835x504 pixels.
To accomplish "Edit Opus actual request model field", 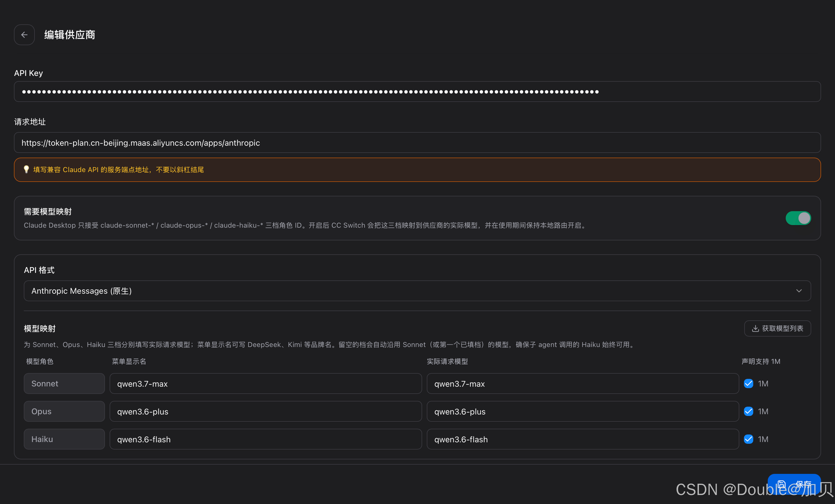I will (582, 412).
